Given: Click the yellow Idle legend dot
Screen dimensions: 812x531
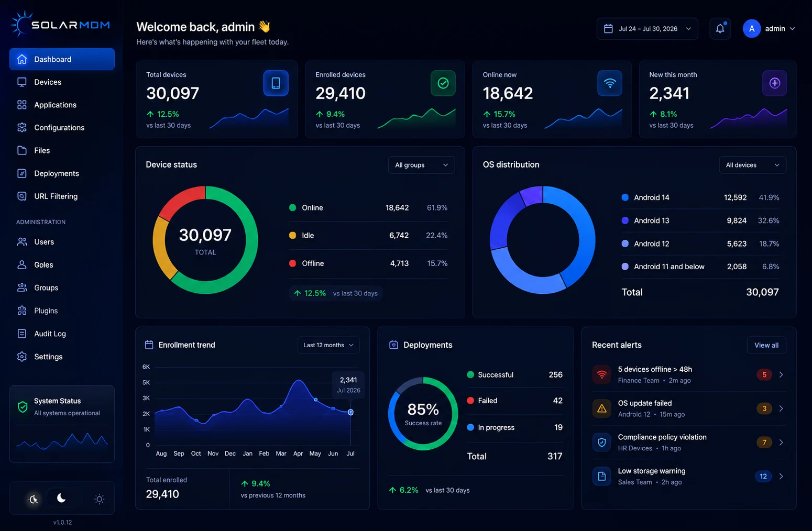Looking at the screenshot, I should click(293, 236).
